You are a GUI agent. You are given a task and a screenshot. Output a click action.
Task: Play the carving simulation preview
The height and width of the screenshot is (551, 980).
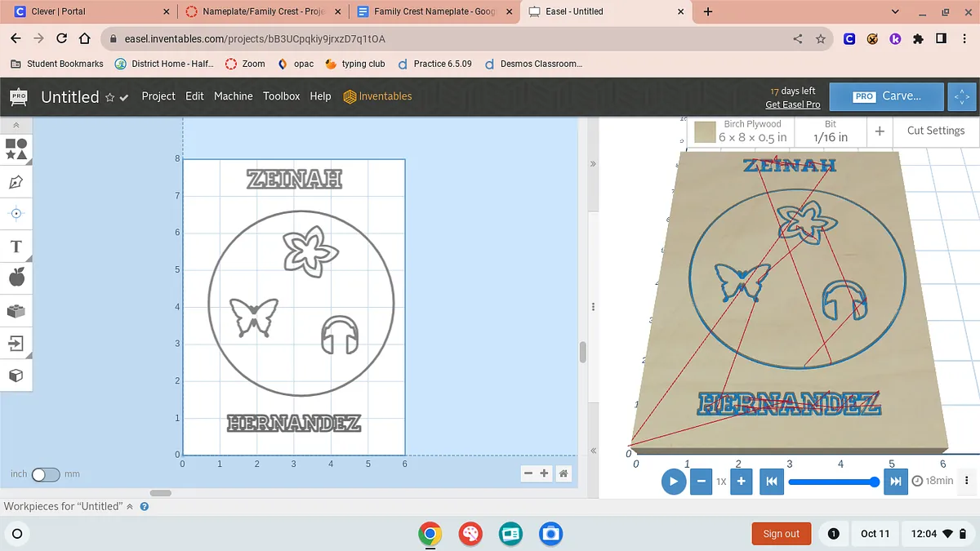tap(673, 482)
